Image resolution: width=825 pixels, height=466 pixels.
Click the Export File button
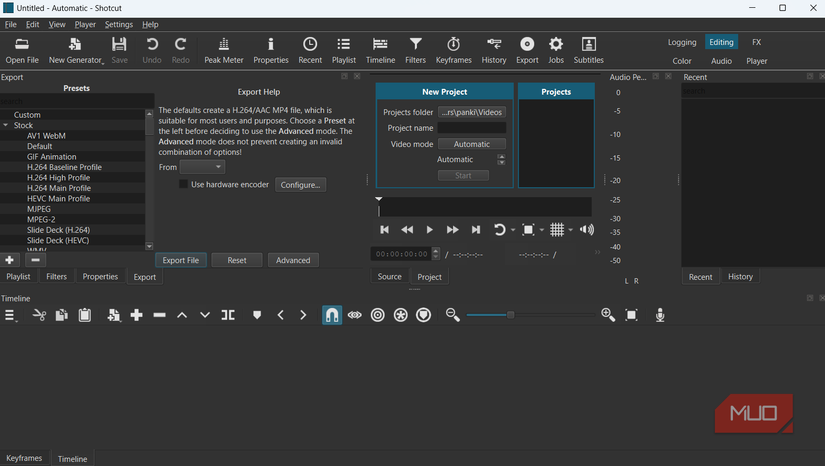(181, 260)
